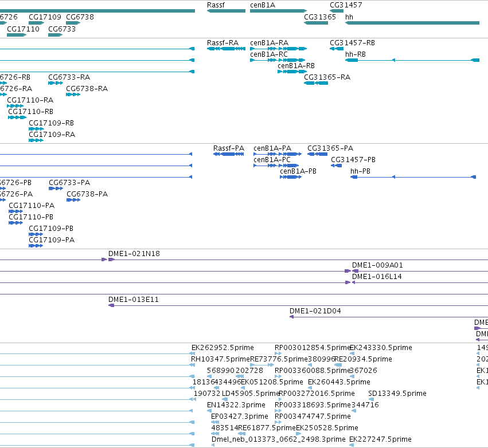This screenshot has width=488, height=448.
Task: Click the EK260443.5prime EST label
Action: pyautogui.click(x=339, y=382)
